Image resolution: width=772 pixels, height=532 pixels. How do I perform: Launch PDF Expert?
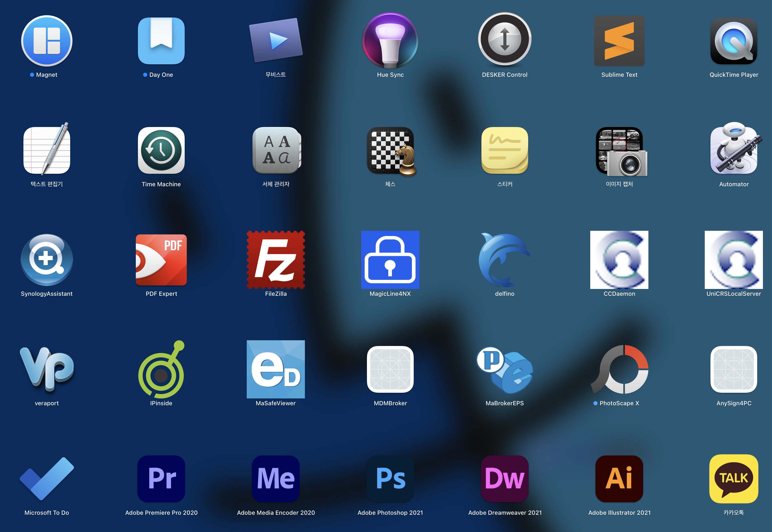161,260
